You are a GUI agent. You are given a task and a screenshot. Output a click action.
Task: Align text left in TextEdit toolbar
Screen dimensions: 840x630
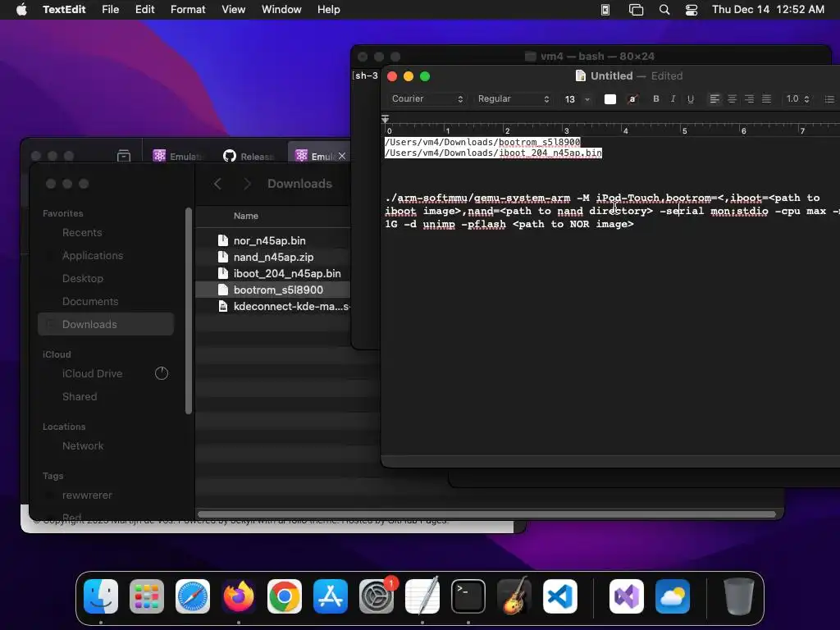pyautogui.click(x=714, y=99)
